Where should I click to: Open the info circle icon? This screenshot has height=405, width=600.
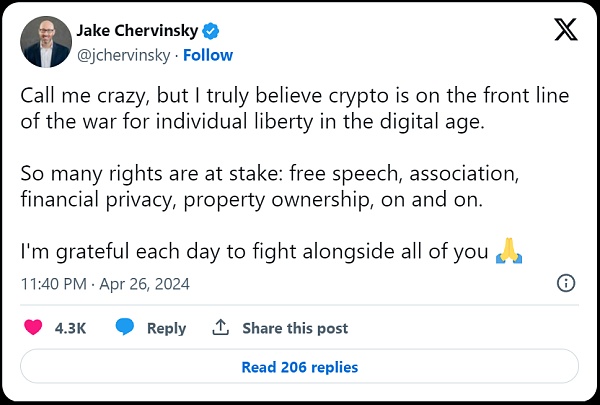[564, 283]
